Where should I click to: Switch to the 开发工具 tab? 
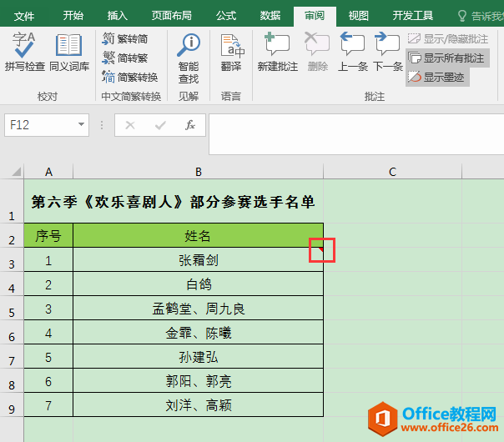[413, 16]
